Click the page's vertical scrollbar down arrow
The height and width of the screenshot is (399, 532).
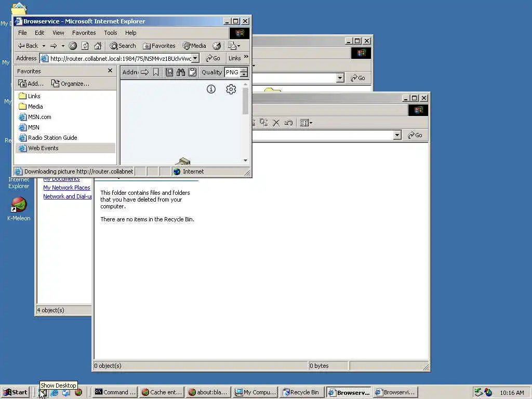[x=245, y=161]
